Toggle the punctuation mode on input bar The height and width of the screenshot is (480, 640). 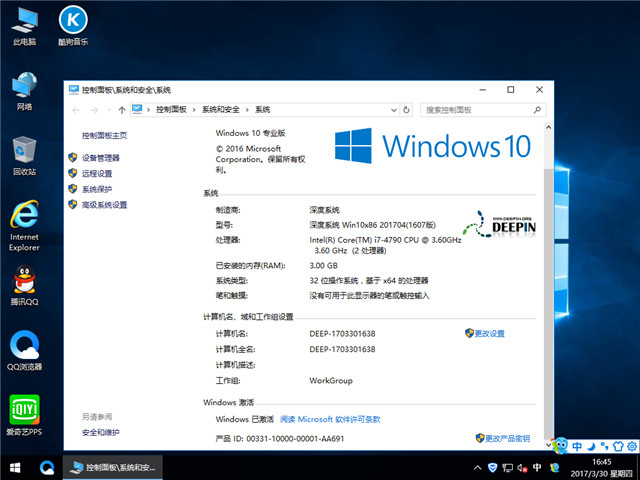pos(604,446)
